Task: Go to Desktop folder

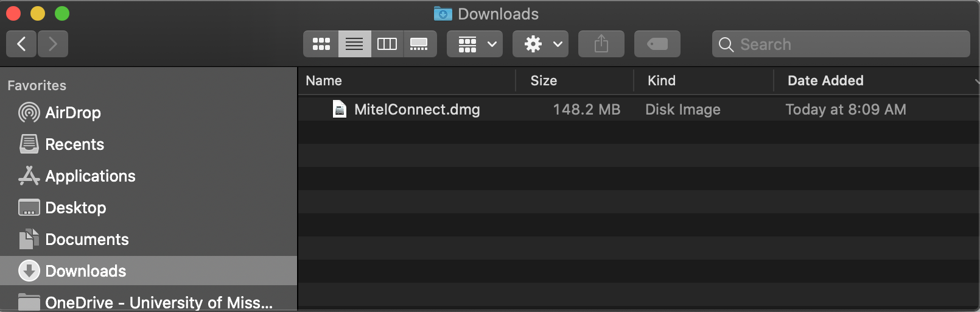Action: pos(75,208)
